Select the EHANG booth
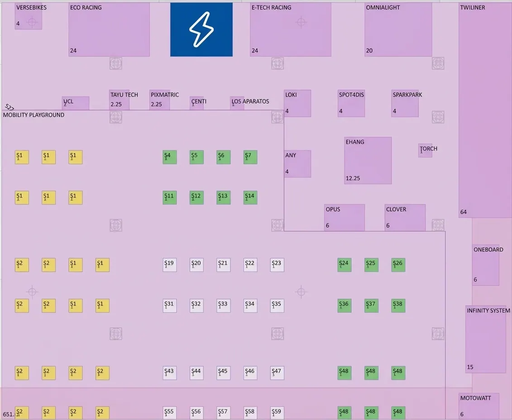The image size is (512, 420). [368, 161]
